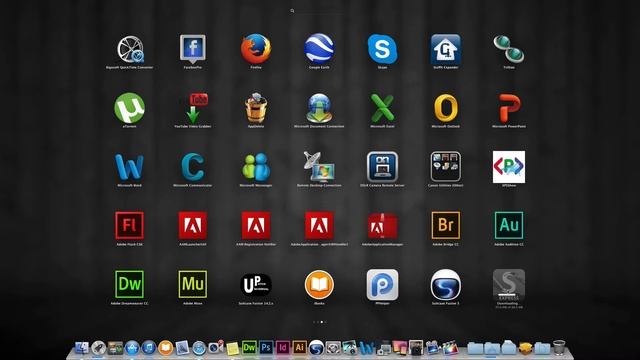Viewport: 640px width, 360px height.
Task: Open Adobe Dreamweaver CC in Launchpad grid
Action: click(x=129, y=284)
